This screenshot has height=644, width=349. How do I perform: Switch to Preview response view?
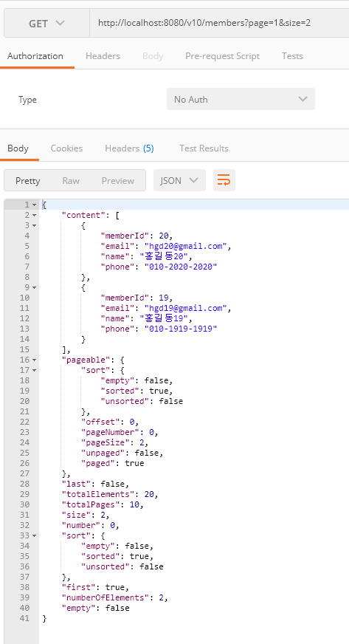tap(118, 181)
